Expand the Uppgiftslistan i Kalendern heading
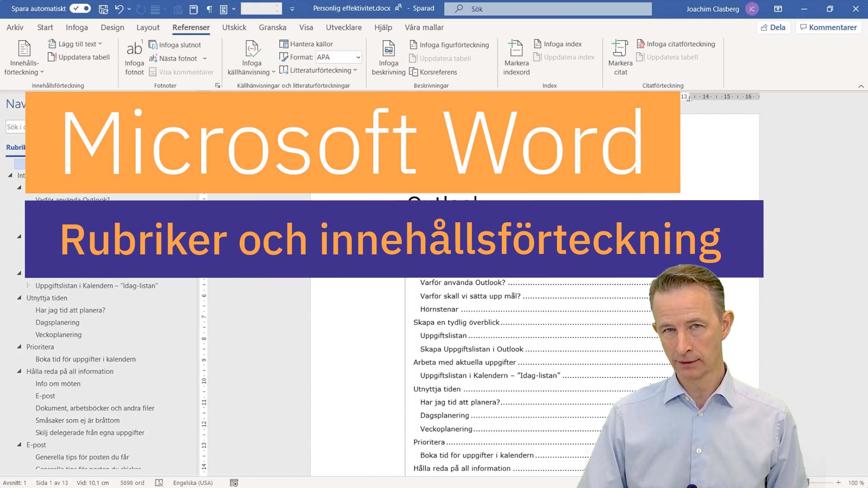868x488 pixels. (x=28, y=286)
